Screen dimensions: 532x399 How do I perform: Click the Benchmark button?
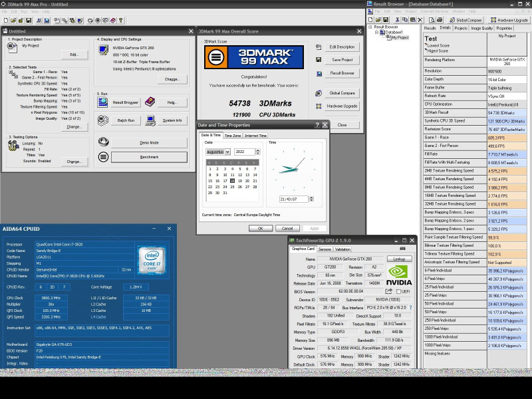point(149,157)
